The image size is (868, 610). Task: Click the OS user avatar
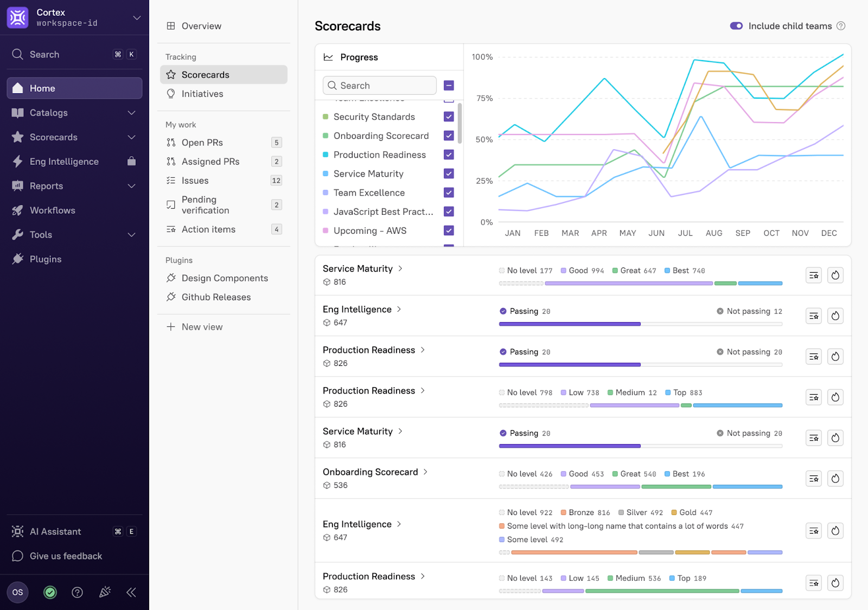click(x=17, y=592)
